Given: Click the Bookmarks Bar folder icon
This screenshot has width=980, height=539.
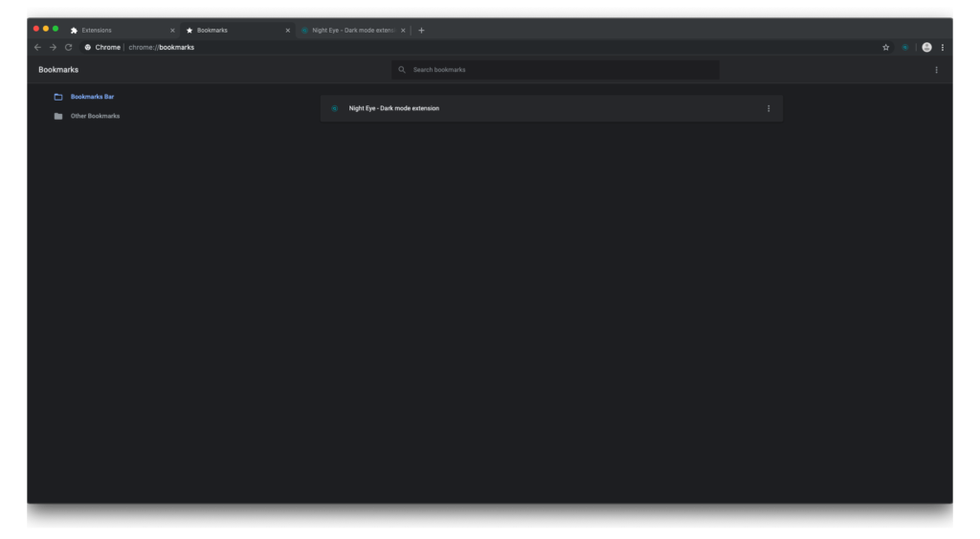Looking at the screenshot, I should click(58, 97).
